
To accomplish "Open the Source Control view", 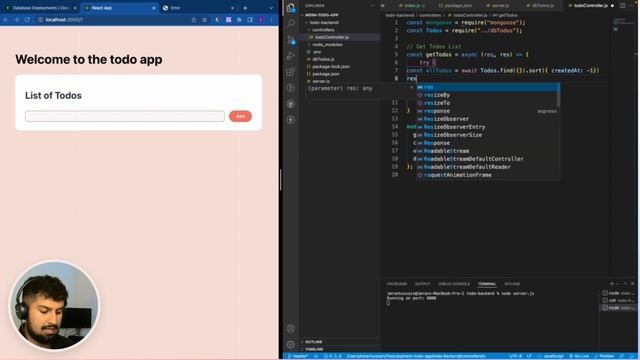I will tap(291, 40).
